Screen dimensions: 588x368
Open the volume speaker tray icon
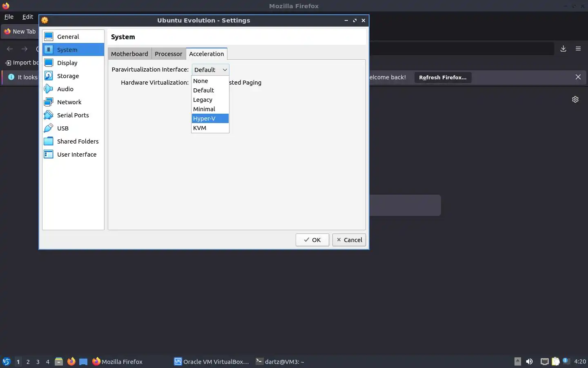[x=529, y=361]
